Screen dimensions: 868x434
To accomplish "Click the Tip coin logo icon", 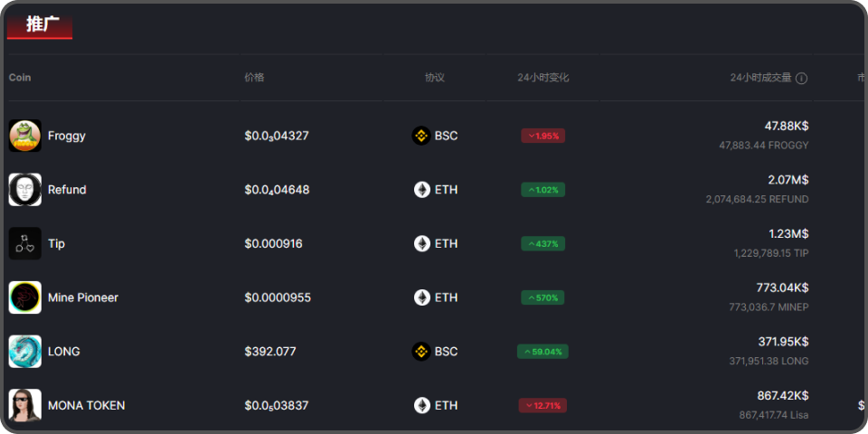I will click(x=25, y=243).
